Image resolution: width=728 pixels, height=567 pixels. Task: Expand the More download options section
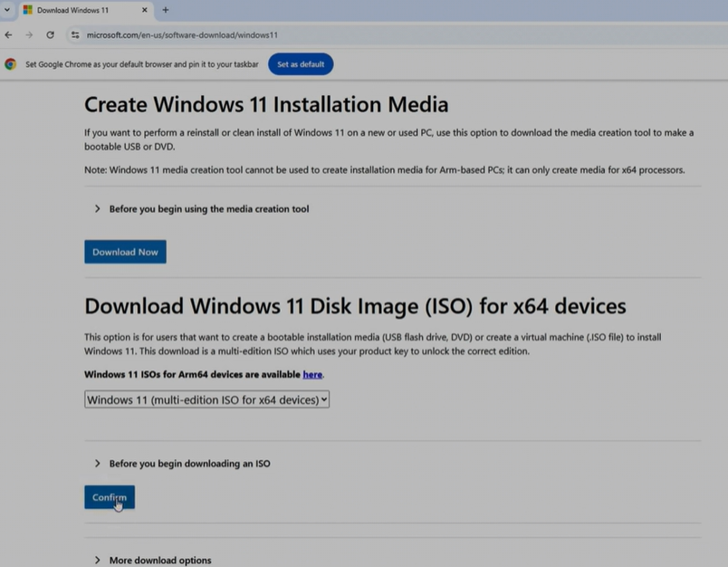[159, 561]
